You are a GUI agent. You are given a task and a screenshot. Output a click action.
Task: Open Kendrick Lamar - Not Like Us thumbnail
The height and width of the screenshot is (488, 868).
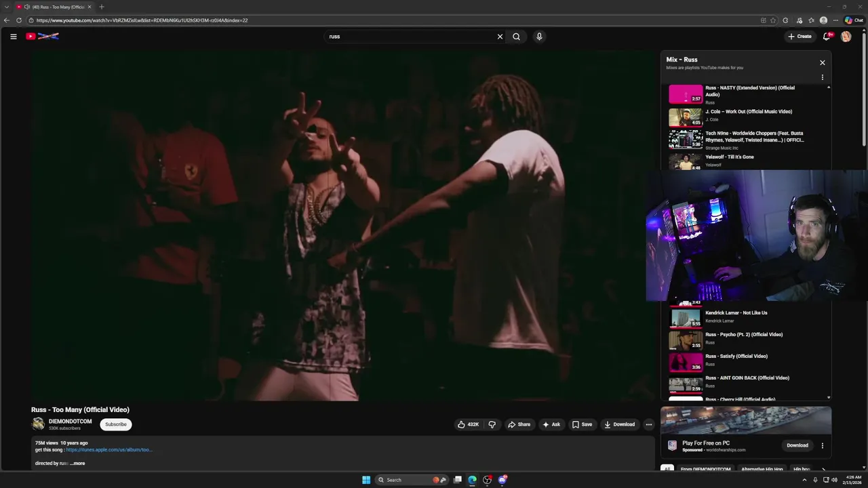686,318
